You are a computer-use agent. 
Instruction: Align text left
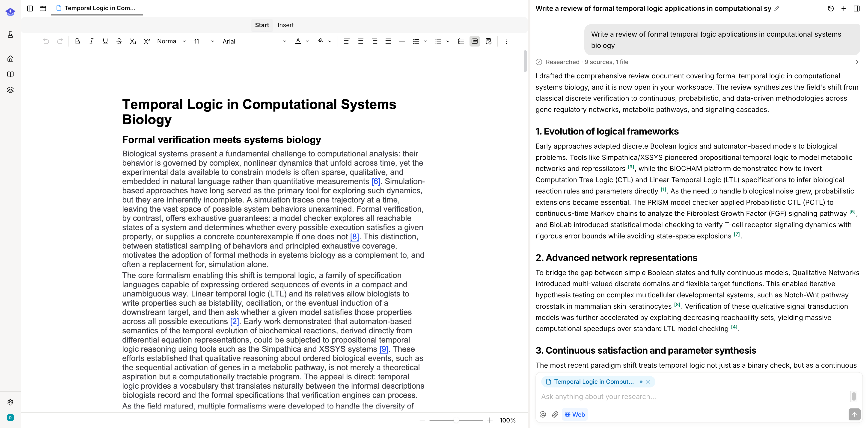[346, 41]
